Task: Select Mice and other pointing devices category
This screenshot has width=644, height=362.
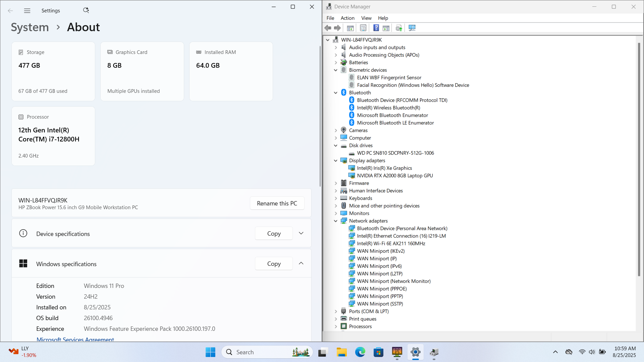Action: [384, 206]
